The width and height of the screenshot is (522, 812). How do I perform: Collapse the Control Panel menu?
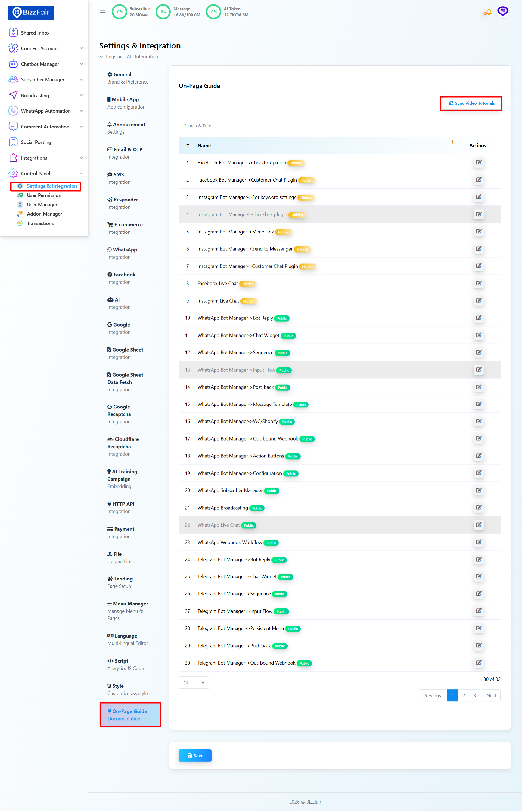(36, 173)
